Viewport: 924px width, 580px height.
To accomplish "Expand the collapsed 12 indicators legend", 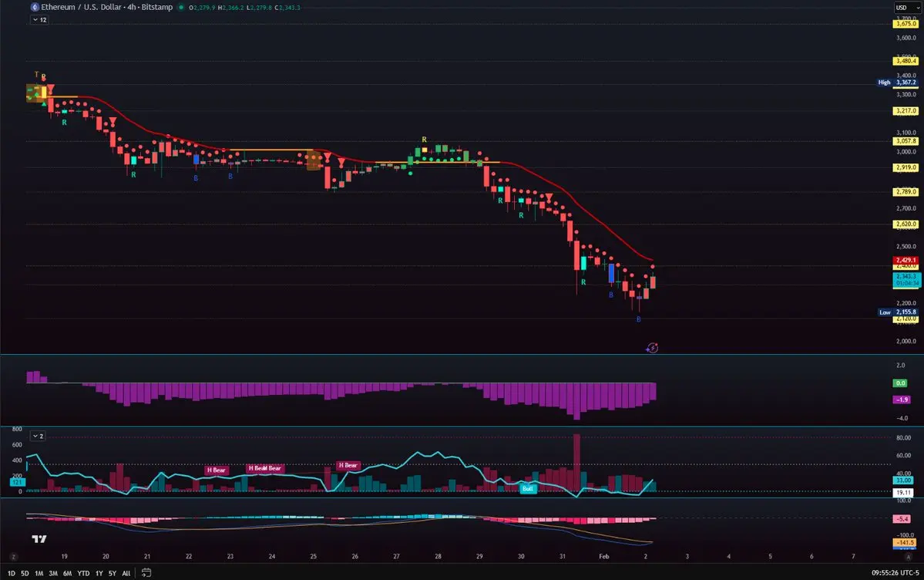I will [x=39, y=19].
